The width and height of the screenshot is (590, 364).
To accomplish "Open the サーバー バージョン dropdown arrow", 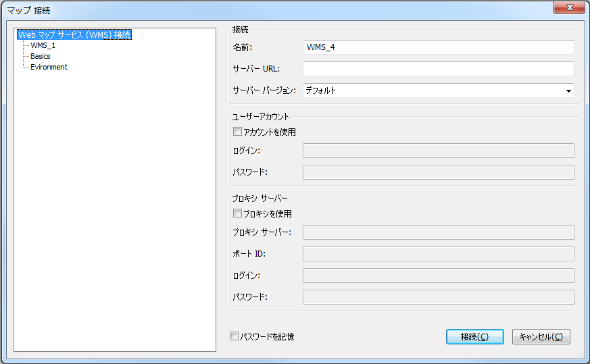I will (x=568, y=90).
